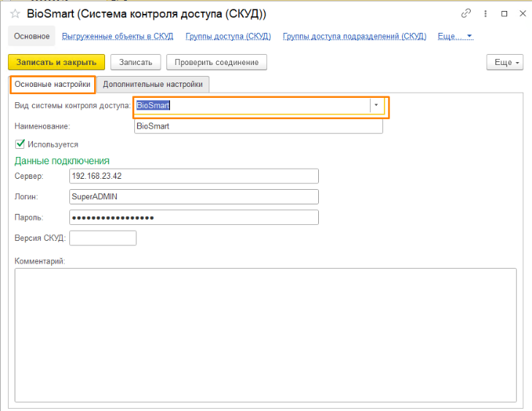This screenshot has height=411, width=532.
Task: Select the Основные настройки tab
Action: pyautogui.click(x=53, y=85)
